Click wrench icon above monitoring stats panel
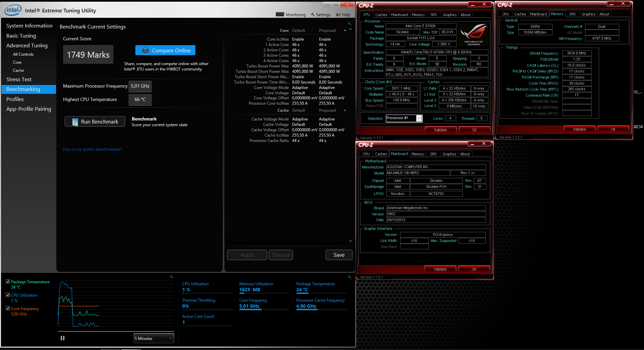Image resolution: width=644 pixels, height=350 pixels. (350, 277)
